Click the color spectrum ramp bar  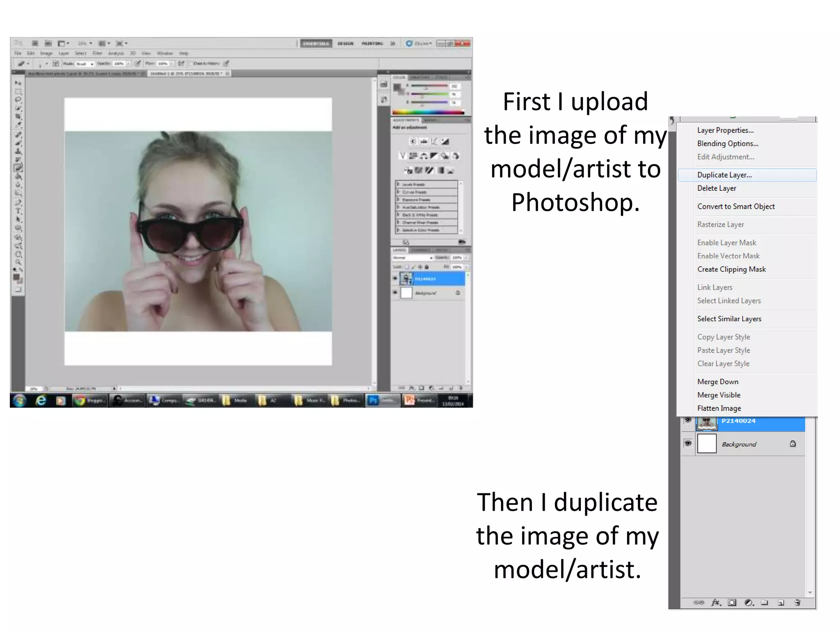pyautogui.click(x=428, y=112)
